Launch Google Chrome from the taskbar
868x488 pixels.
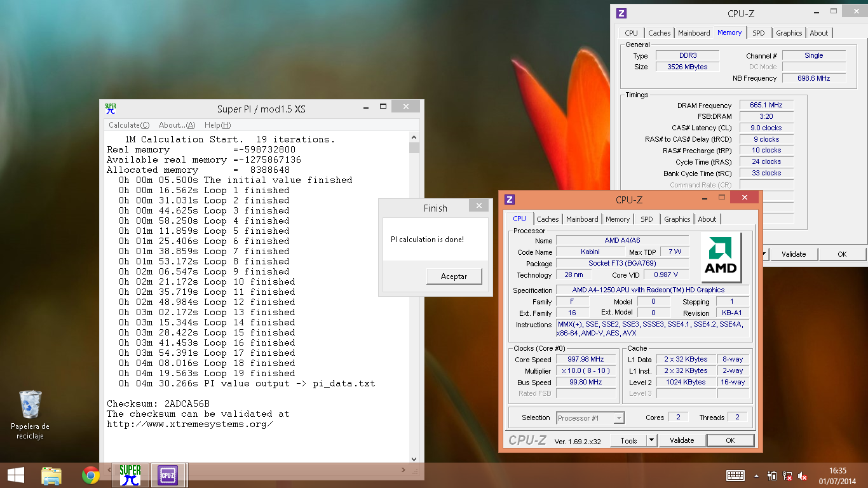pyautogui.click(x=91, y=475)
